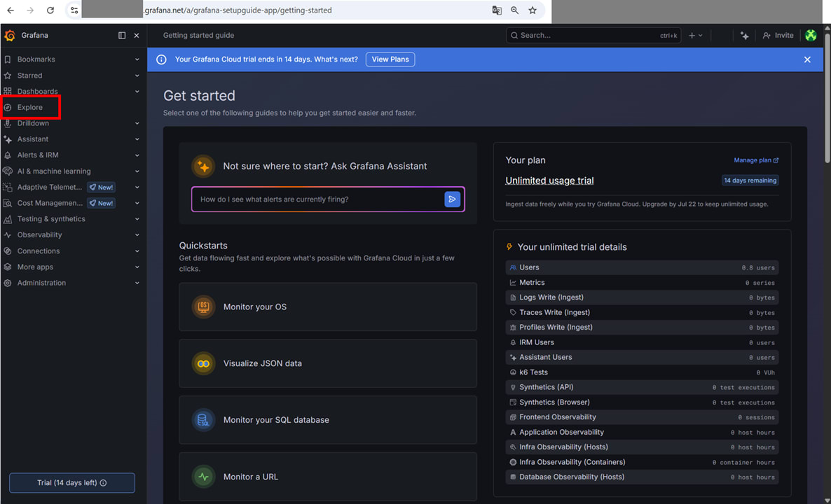Open the user profile avatar

point(811,36)
